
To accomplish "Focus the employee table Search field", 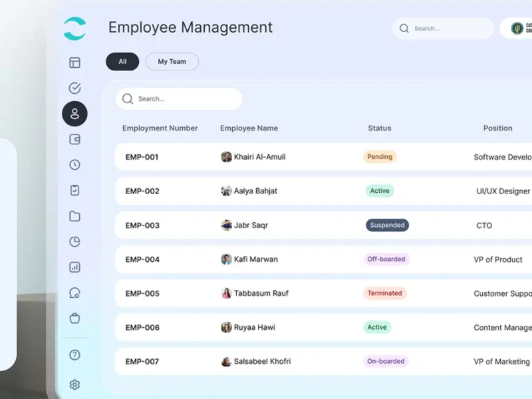I will pos(179,98).
